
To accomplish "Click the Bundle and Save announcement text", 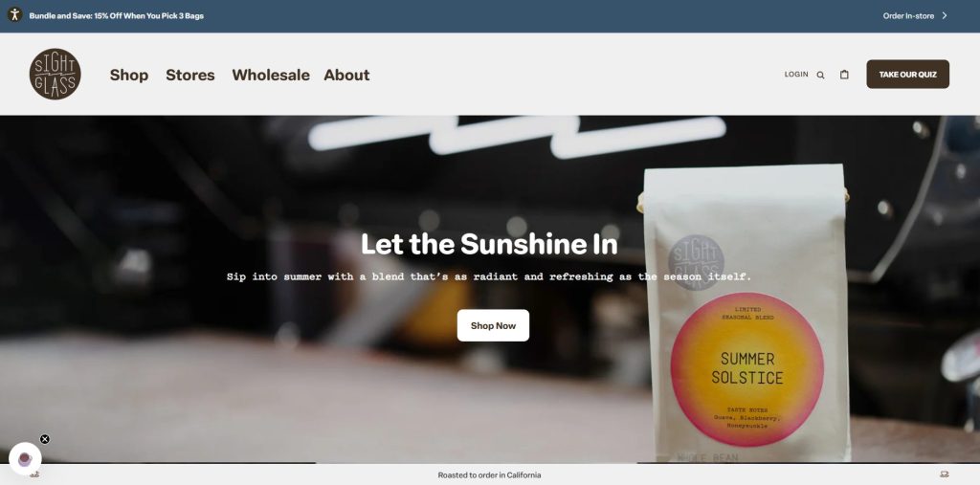I will 116,15.
